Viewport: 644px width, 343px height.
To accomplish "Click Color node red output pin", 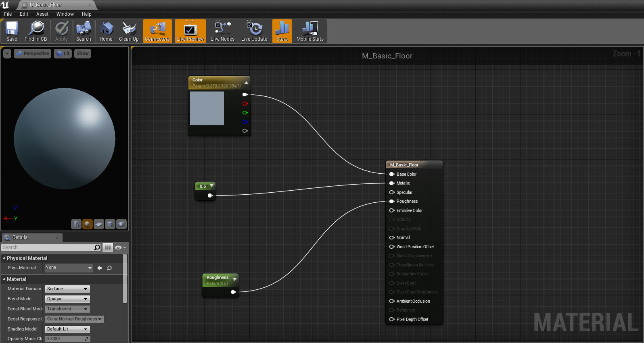I will click(245, 104).
